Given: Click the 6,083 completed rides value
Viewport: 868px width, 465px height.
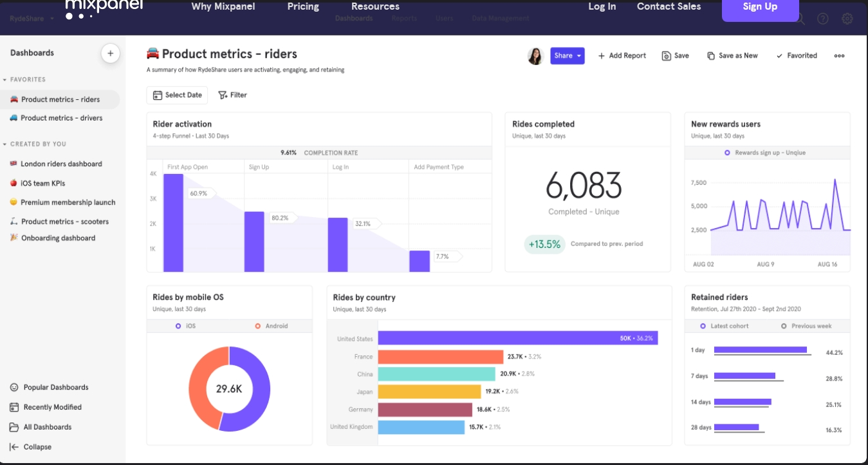Looking at the screenshot, I should pyautogui.click(x=584, y=186).
